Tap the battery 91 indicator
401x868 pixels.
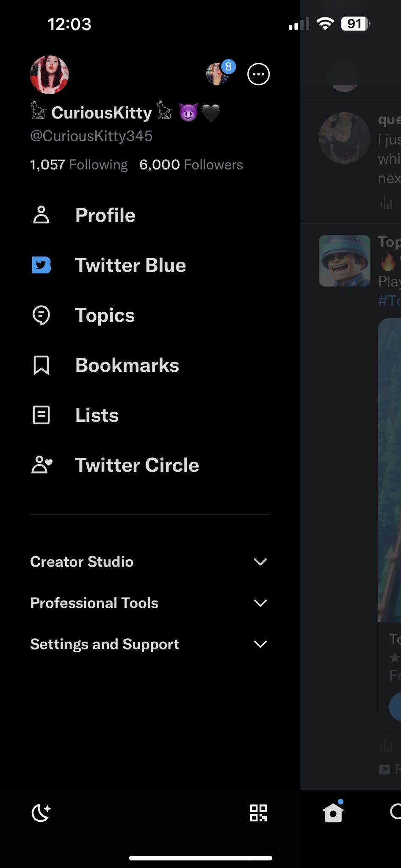click(x=356, y=24)
